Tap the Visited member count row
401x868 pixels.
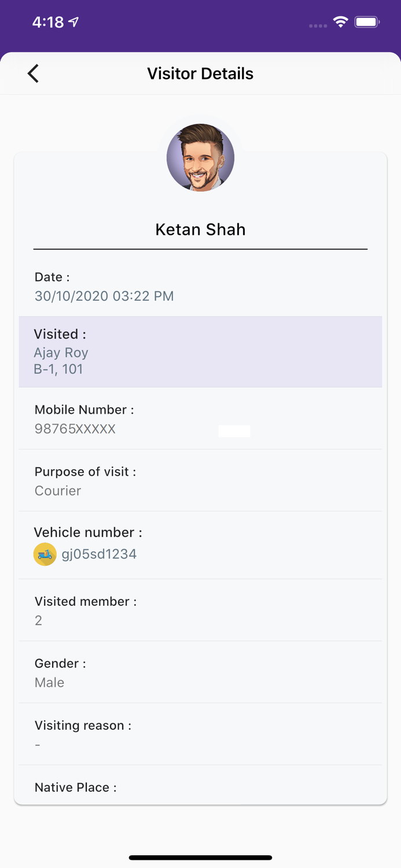[200, 610]
